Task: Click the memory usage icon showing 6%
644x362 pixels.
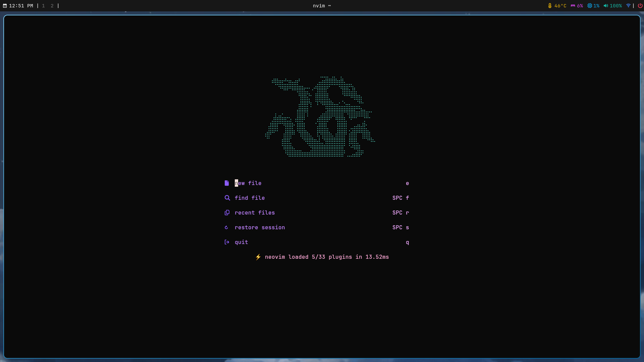Action: (573, 6)
